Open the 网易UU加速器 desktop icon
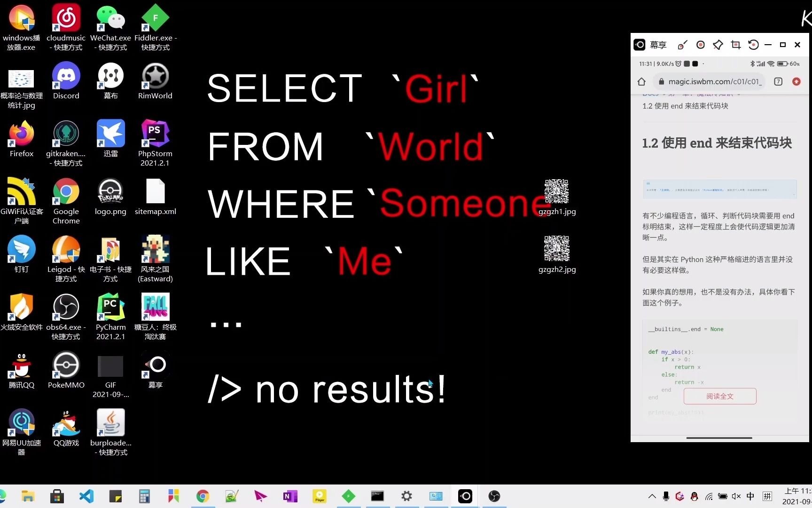Screen dimensions: 812x508 tap(21, 433)
